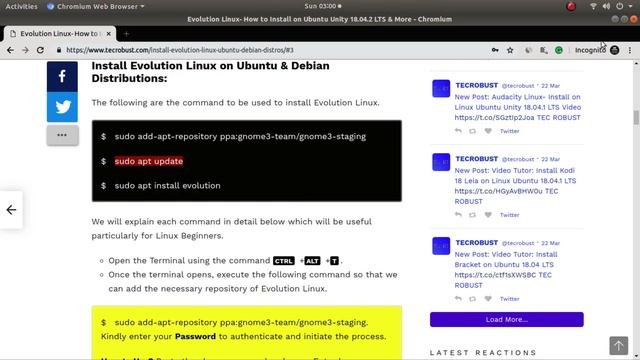Go to previous page with left arrow

[x=11, y=210]
